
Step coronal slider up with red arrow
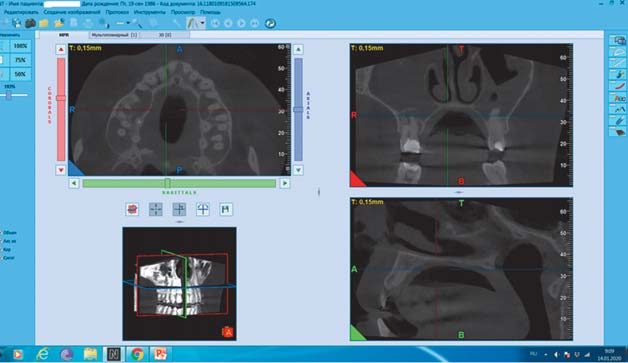tap(61, 50)
